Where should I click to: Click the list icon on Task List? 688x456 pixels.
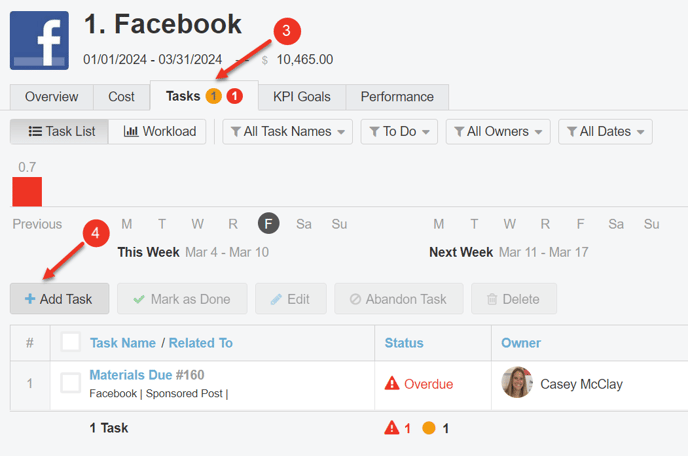point(35,131)
